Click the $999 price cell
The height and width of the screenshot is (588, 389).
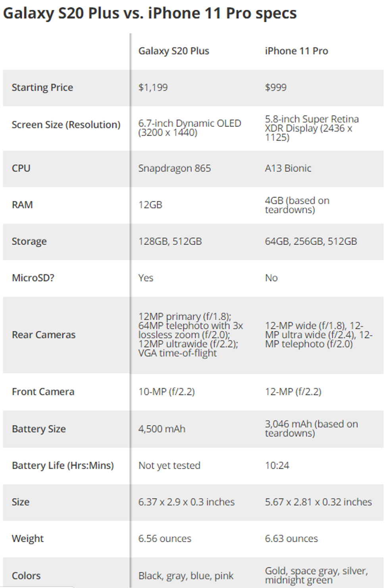coord(275,88)
